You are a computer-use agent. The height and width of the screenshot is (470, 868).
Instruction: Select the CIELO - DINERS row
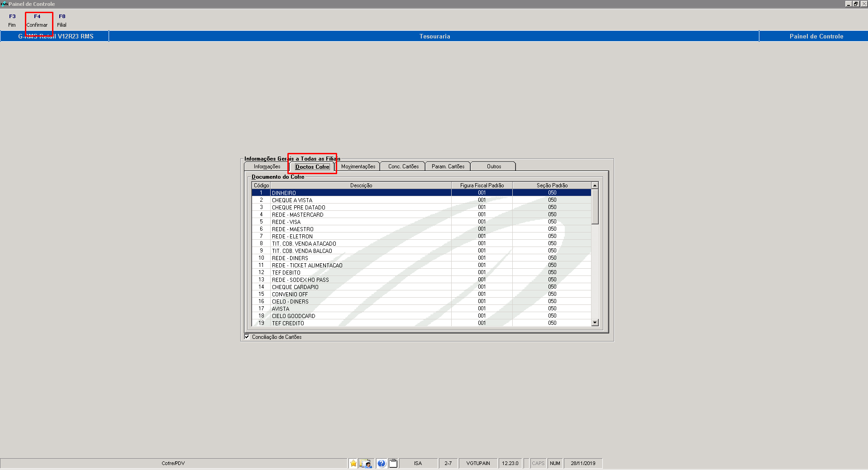(x=421, y=301)
